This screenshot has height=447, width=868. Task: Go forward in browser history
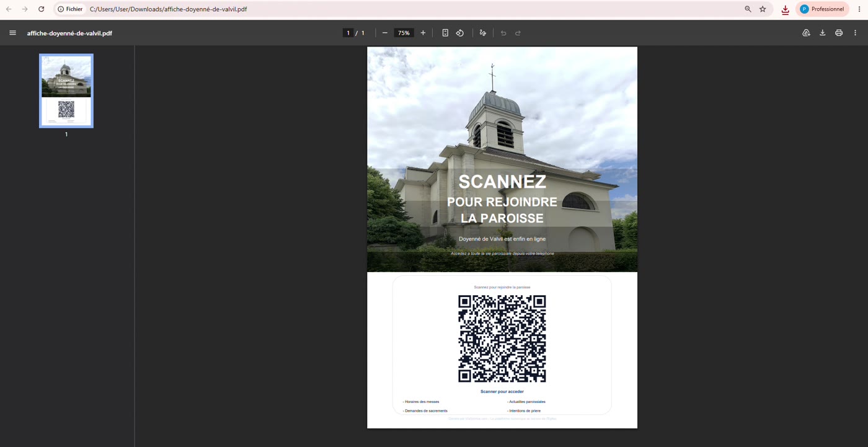pyautogui.click(x=25, y=9)
